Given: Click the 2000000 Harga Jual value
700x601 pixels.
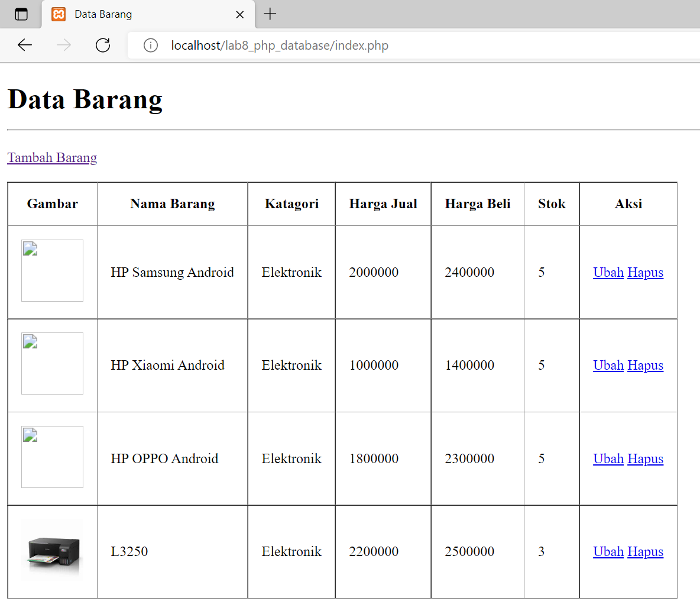Looking at the screenshot, I should [374, 272].
